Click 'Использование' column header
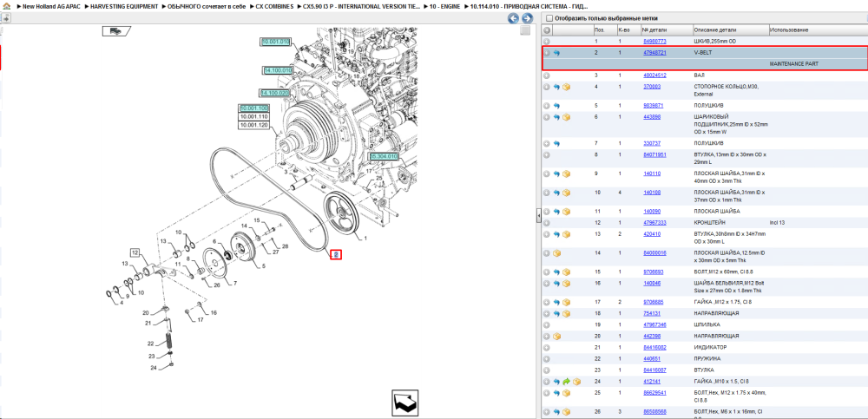The width and height of the screenshot is (868, 419). tap(789, 29)
